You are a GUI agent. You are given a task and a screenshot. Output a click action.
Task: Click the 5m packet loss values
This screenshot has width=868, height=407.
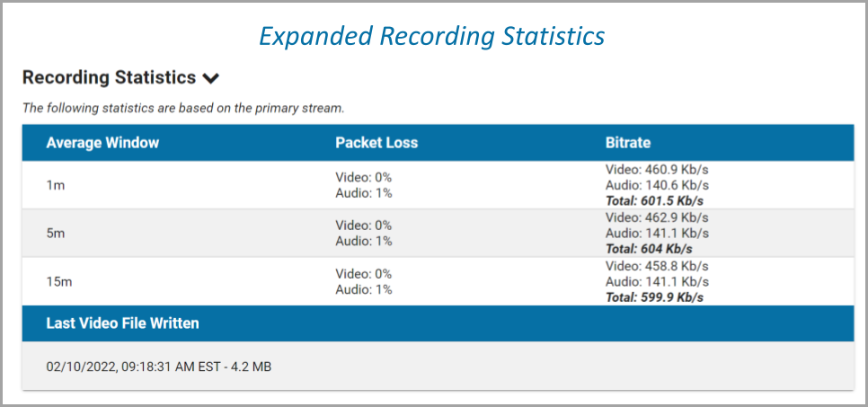point(364,234)
